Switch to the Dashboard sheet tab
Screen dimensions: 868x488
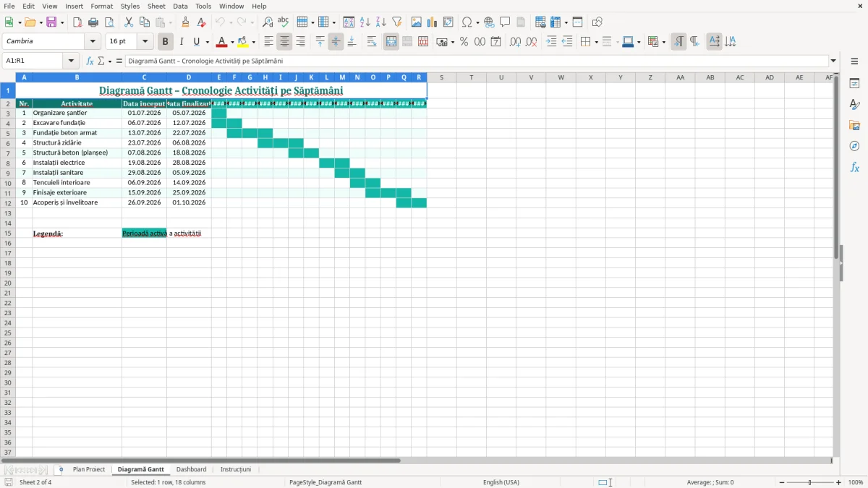[191, 469]
